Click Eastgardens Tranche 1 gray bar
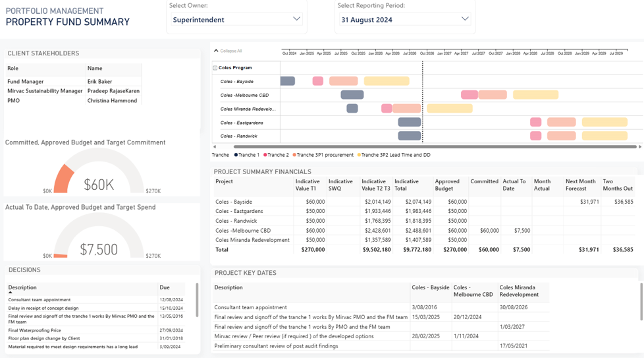Screen dimensions: 644x358 (x=410, y=122)
